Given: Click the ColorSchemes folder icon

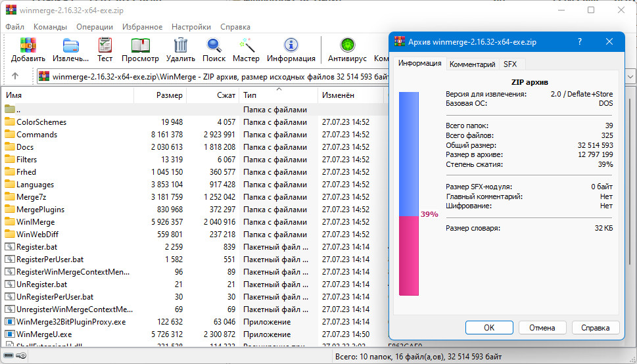Looking at the screenshot, I should (10, 122).
